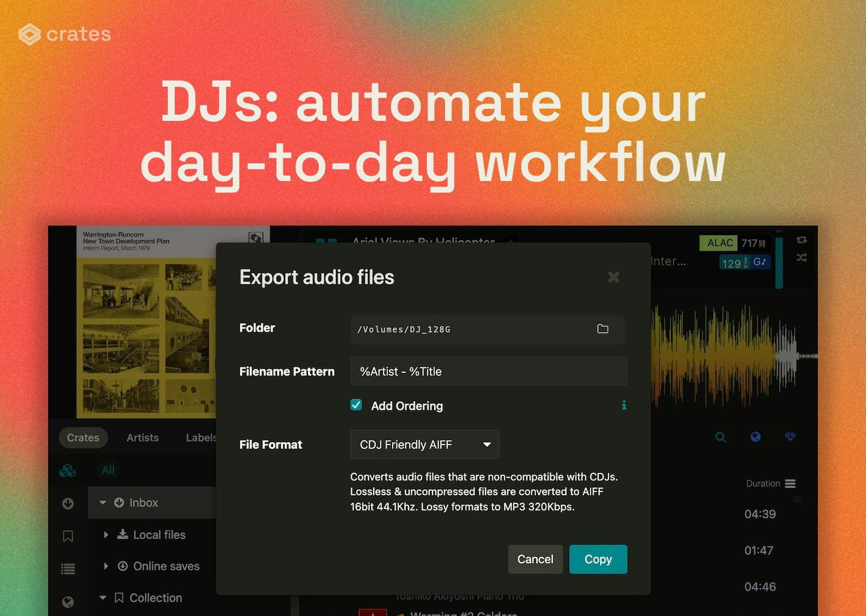866x616 pixels.
Task: Click the search magnifier icon
Action: click(x=720, y=437)
